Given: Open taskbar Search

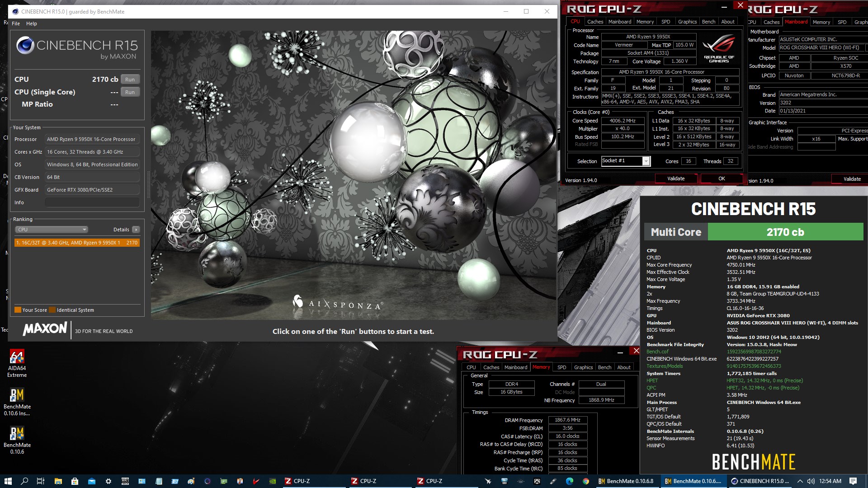Looking at the screenshot, I should coord(24,481).
